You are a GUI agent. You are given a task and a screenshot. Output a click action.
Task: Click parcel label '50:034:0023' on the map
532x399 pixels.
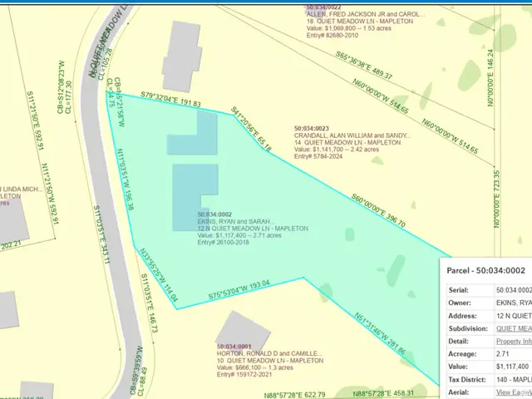pyautogui.click(x=312, y=128)
